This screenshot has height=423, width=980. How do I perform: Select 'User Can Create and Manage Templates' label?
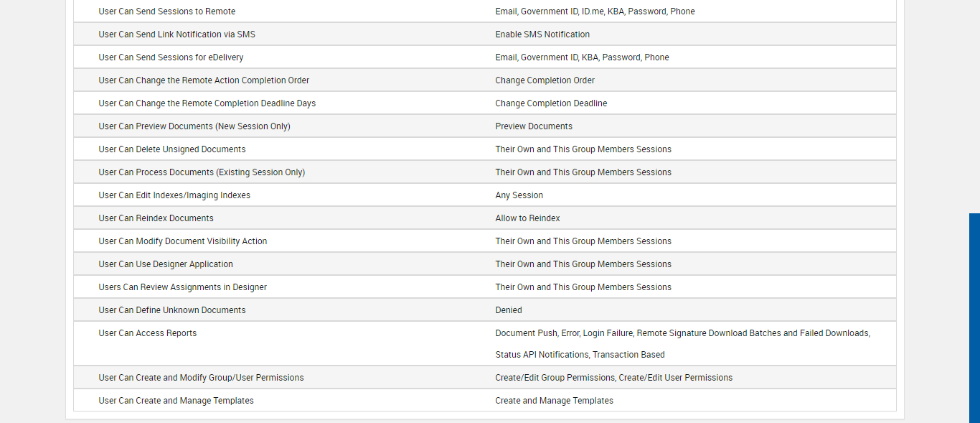(x=176, y=401)
